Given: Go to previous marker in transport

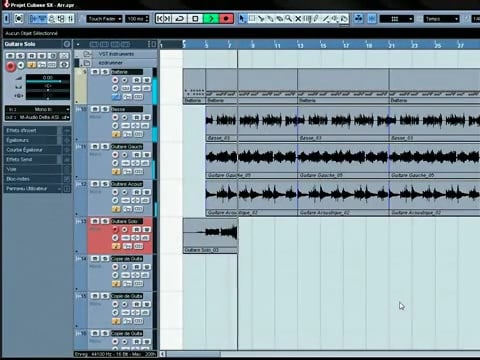Looking at the screenshot, I should click(x=160, y=19).
